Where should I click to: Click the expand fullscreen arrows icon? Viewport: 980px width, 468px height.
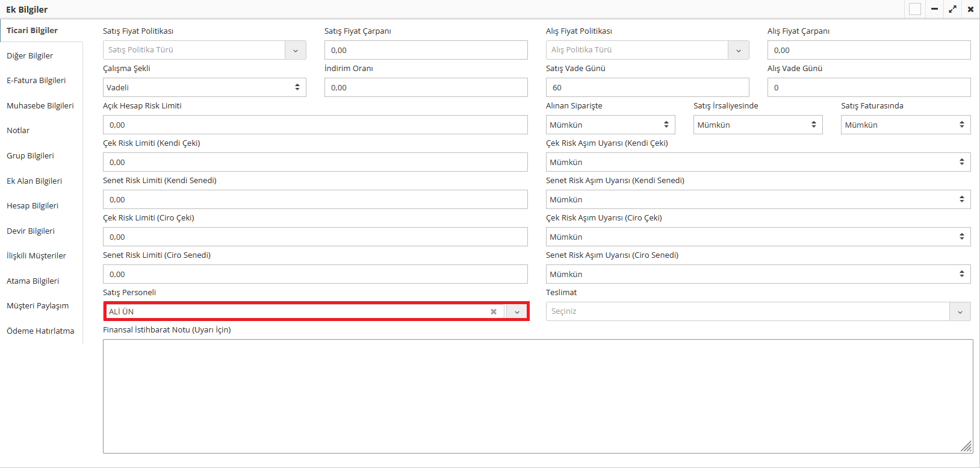(x=952, y=9)
